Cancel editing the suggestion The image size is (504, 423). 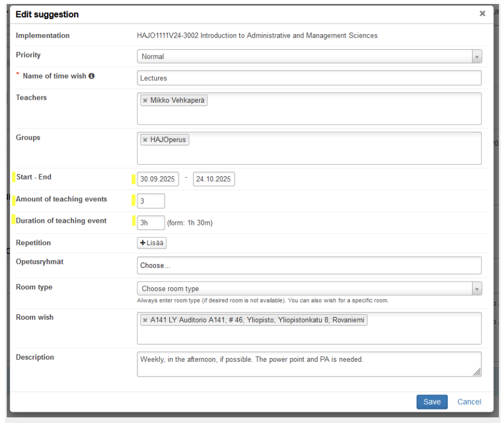[469, 402]
